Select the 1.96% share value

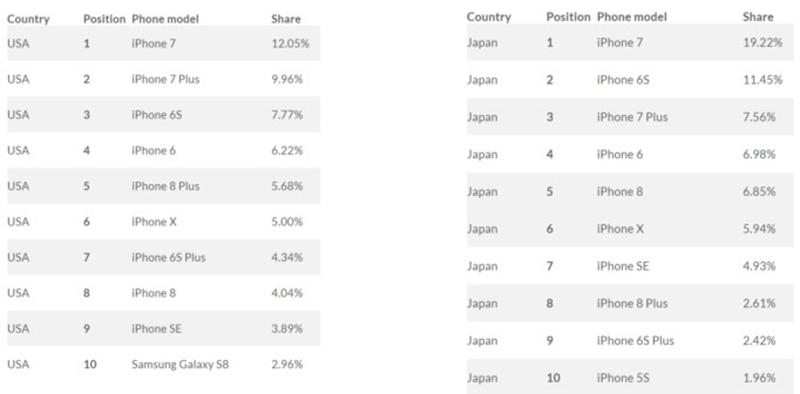pyautogui.click(x=759, y=378)
